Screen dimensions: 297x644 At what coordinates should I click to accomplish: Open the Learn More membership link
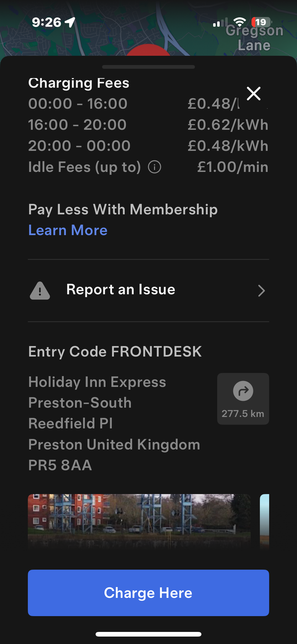pyautogui.click(x=68, y=230)
